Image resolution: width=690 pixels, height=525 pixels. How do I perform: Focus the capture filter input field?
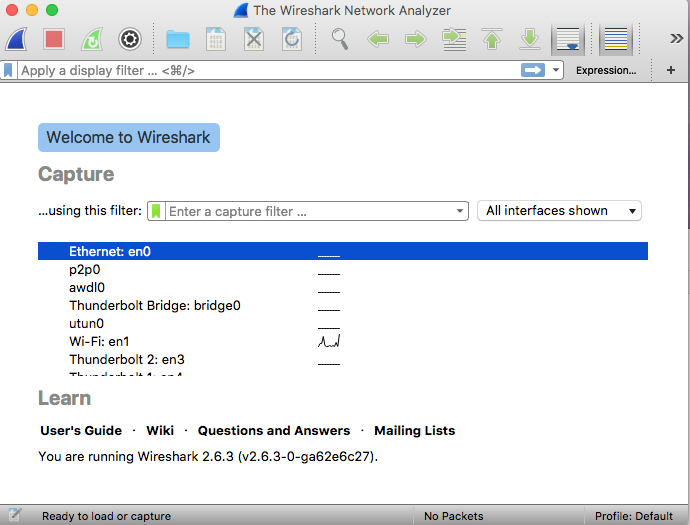click(x=310, y=211)
